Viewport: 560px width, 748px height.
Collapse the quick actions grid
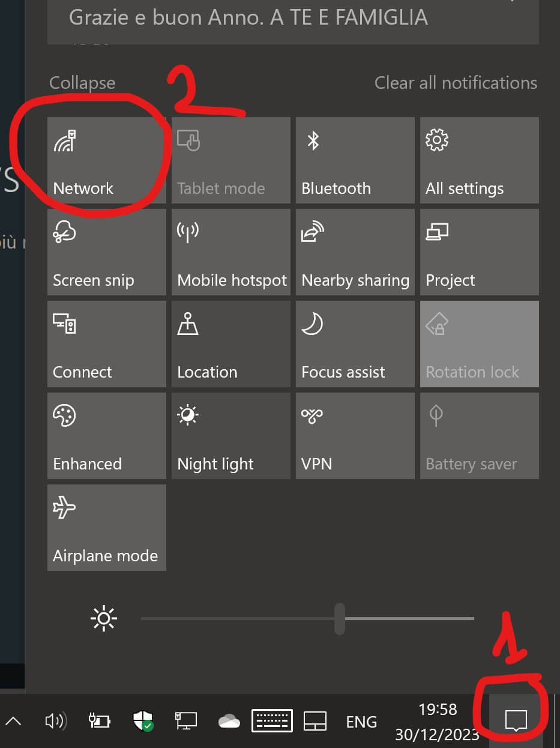(x=82, y=83)
